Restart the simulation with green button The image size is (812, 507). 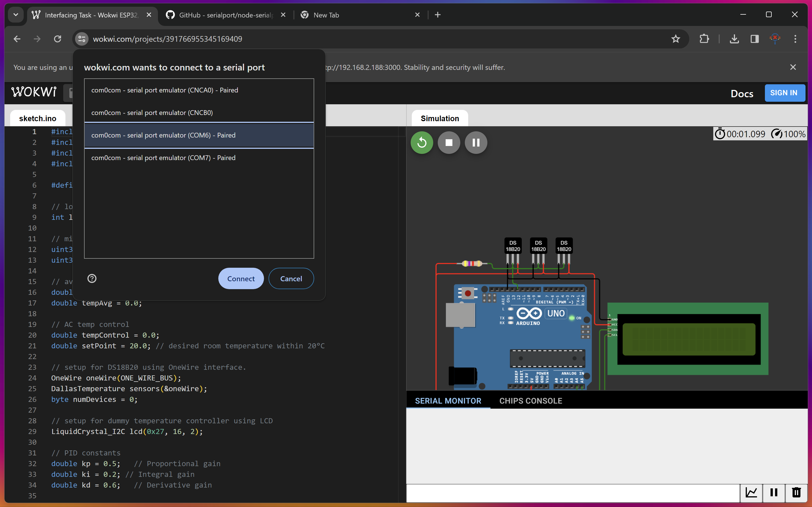[422, 143]
